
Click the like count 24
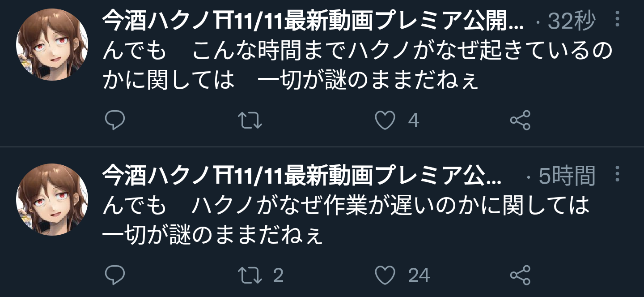pos(419,275)
